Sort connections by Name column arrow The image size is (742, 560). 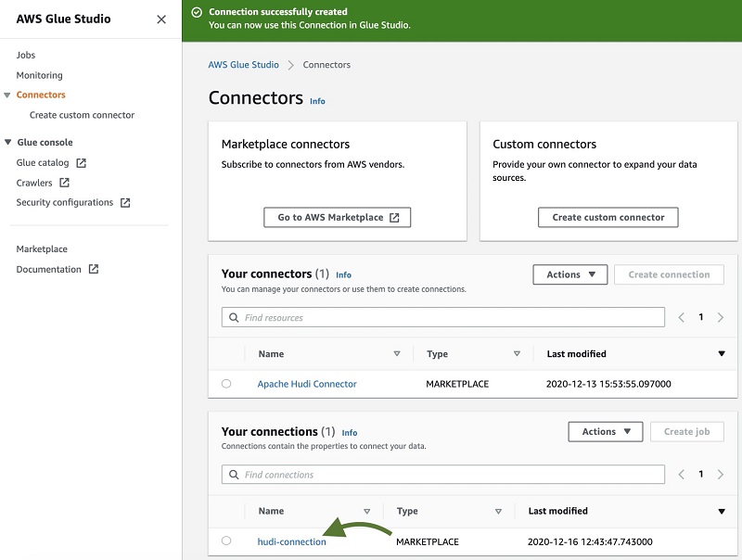(366, 511)
